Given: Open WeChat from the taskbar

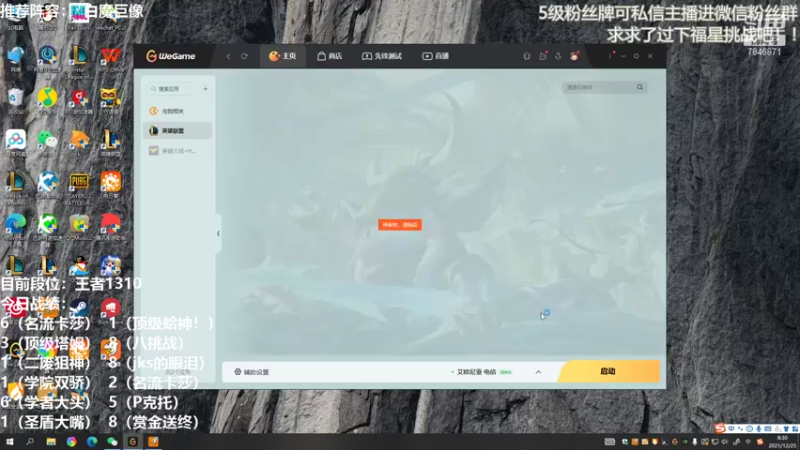Looking at the screenshot, I should (x=112, y=442).
